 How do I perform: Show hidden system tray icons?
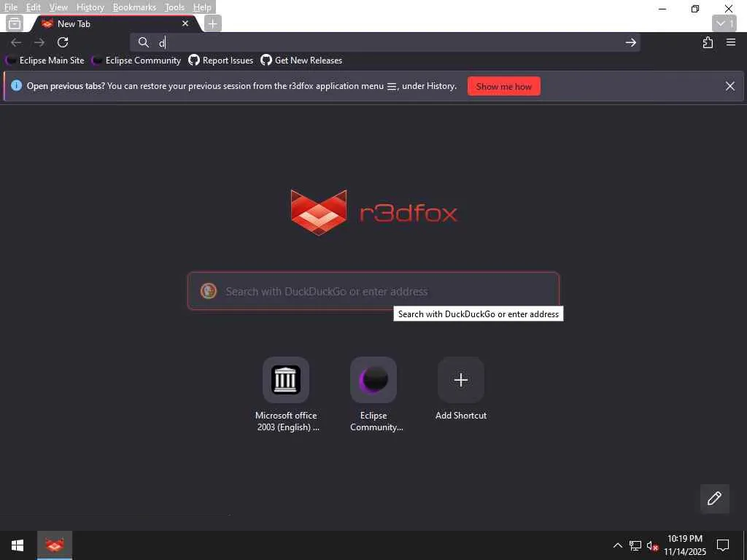[x=617, y=545]
